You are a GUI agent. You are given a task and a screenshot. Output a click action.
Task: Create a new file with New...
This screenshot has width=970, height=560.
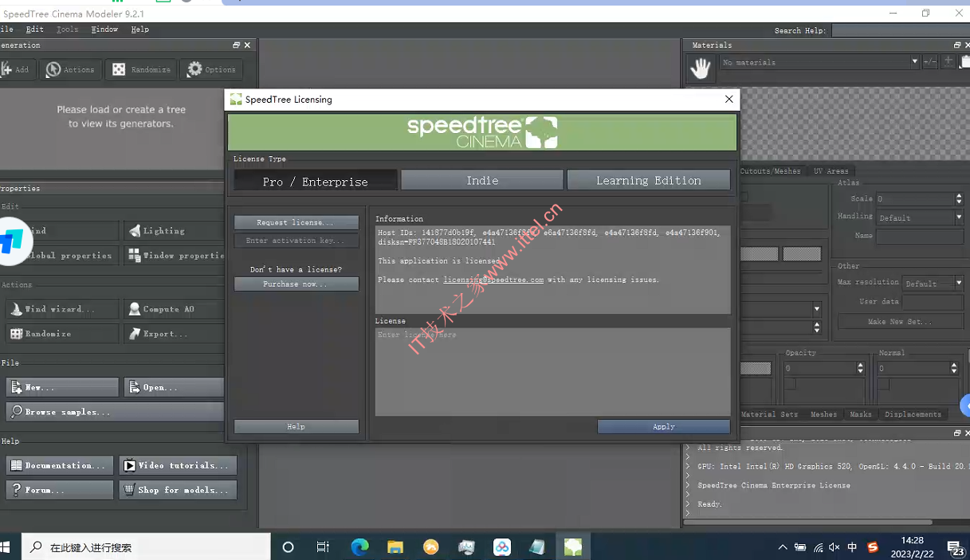[62, 387]
